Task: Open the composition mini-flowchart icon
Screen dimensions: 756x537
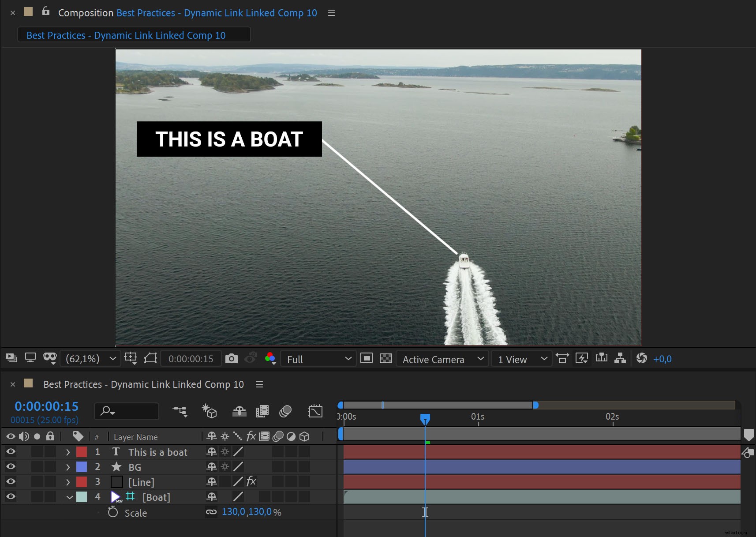Action: point(180,411)
